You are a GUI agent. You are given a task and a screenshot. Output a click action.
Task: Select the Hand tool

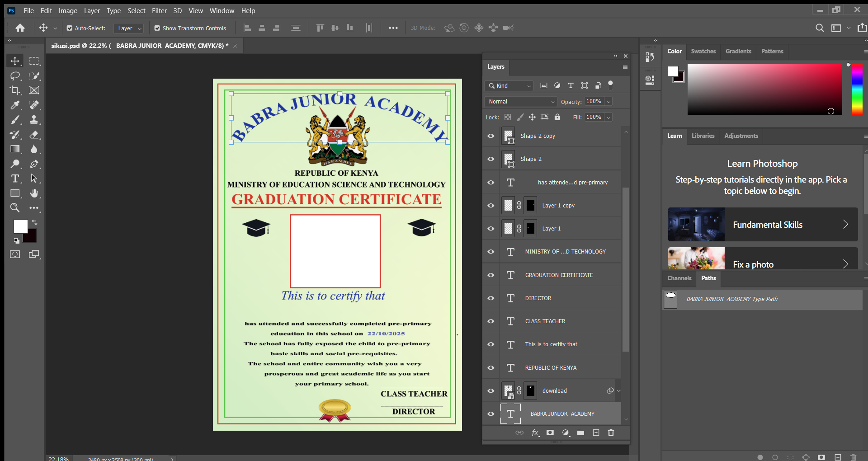pos(34,193)
